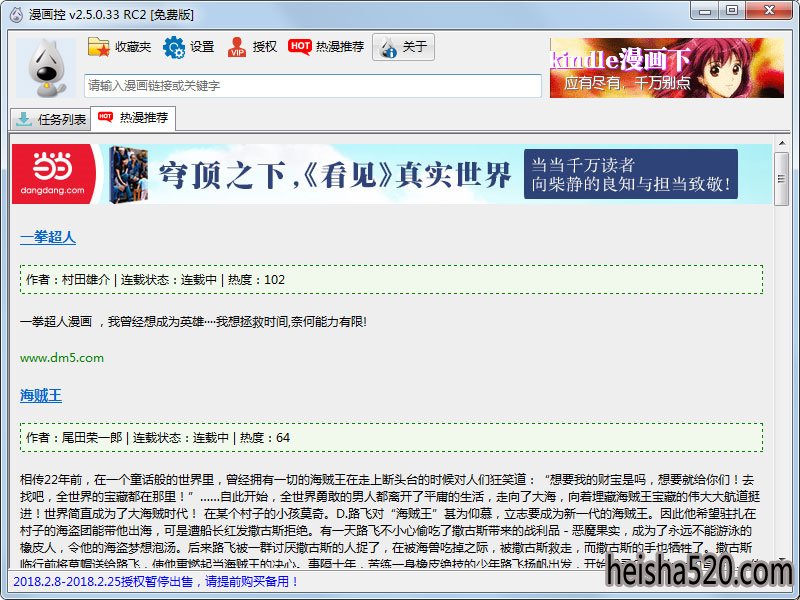Click the dog mascot logo
The image size is (800, 600).
(46, 68)
